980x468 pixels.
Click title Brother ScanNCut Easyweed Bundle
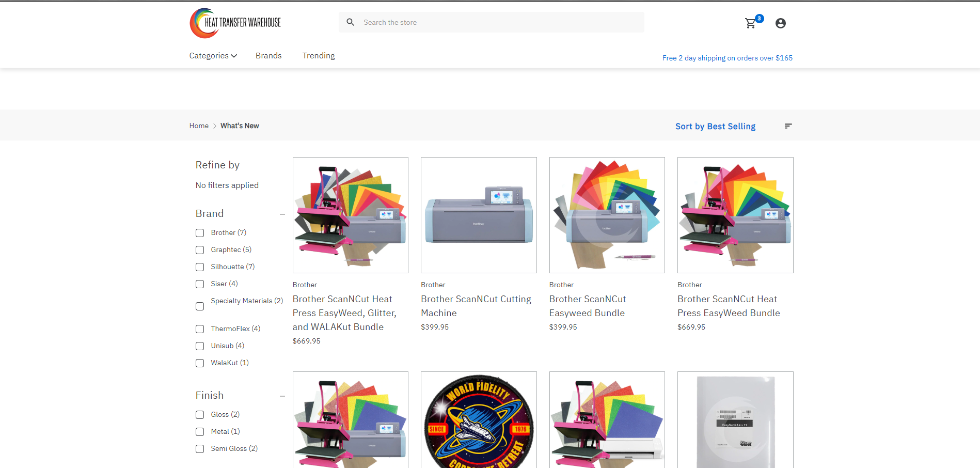[588, 306]
